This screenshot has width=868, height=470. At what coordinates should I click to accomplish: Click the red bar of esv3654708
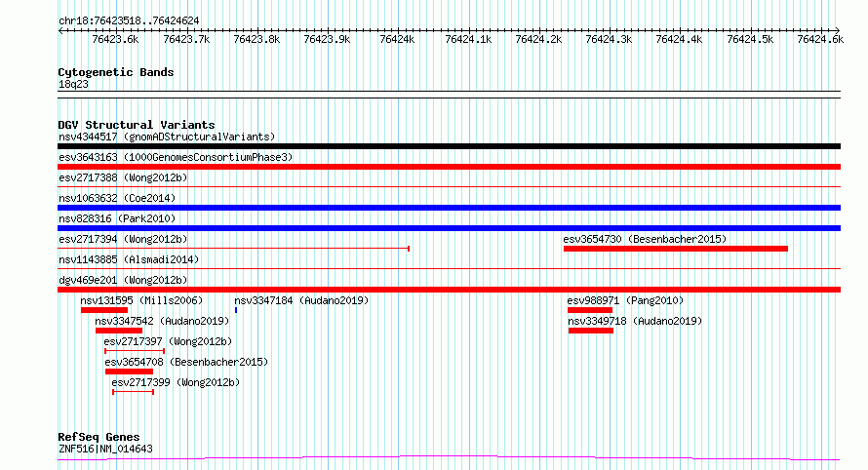click(129, 372)
